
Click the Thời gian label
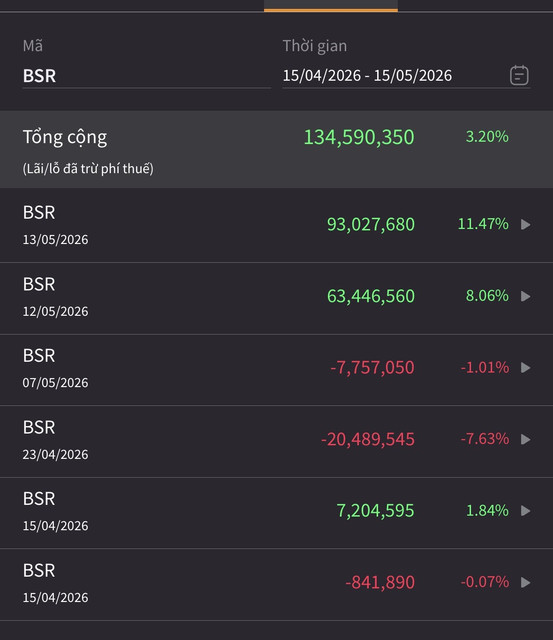(x=315, y=46)
